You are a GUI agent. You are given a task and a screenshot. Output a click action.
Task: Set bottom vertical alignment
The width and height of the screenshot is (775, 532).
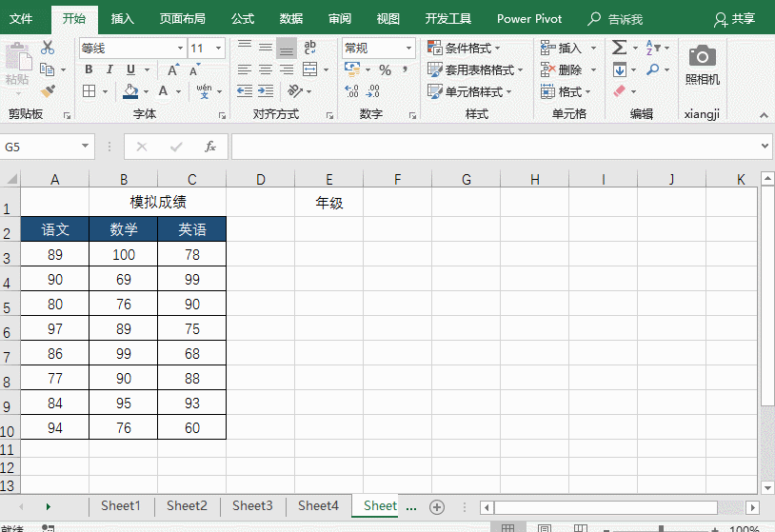287,48
